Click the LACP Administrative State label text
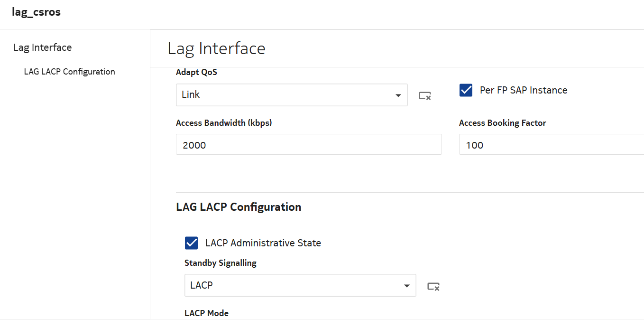 263,243
